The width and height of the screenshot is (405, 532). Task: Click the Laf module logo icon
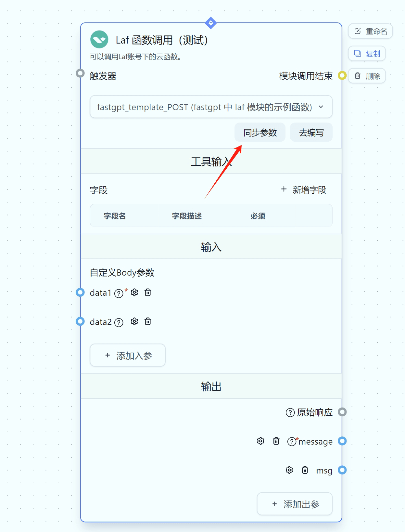tap(99, 40)
